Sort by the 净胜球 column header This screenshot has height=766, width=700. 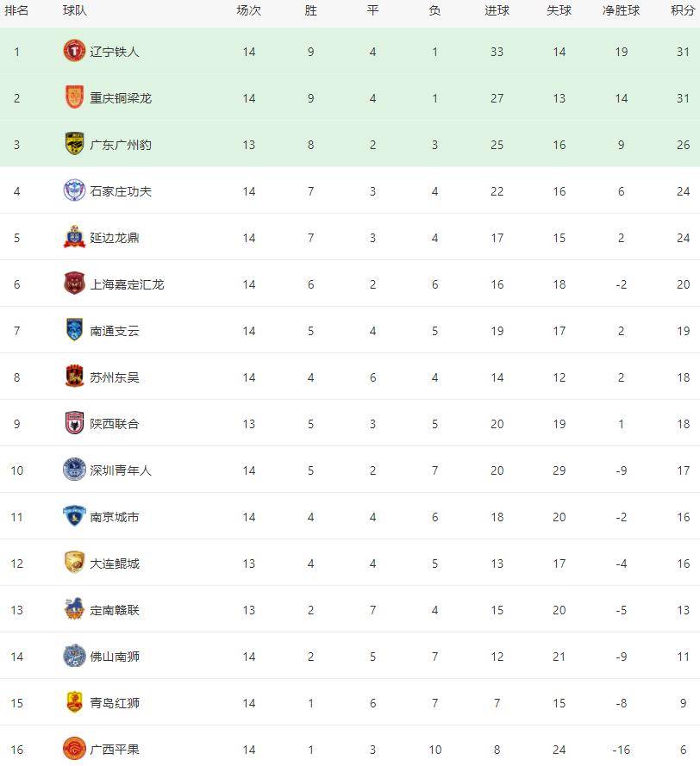[x=621, y=10]
